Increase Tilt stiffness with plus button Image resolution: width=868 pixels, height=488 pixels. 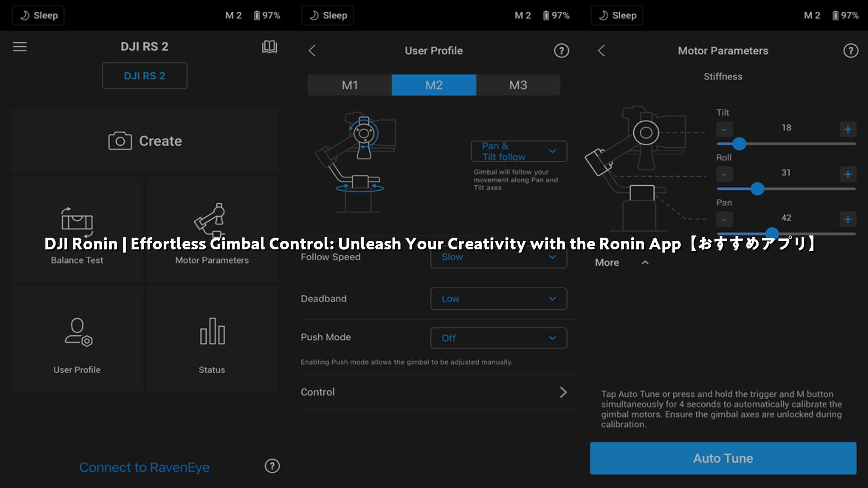coord(848,129)
